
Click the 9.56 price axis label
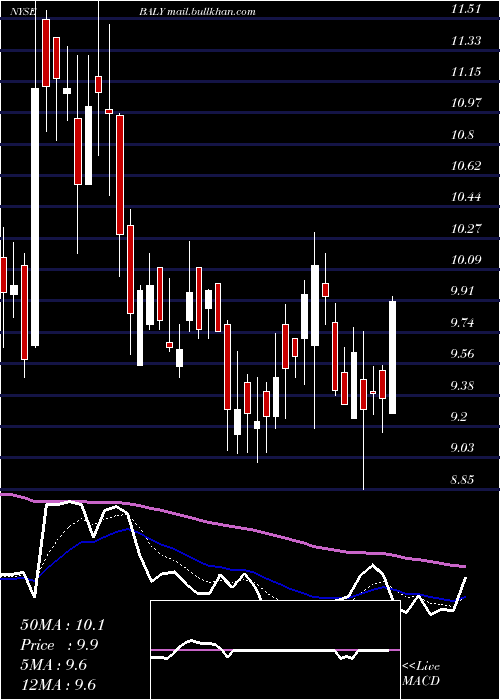click(x=464, y=354)
